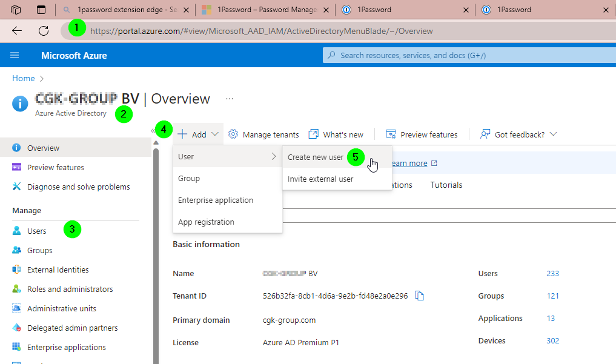The width and height of the screenshot is (616, 364).
Task: Open the Home breadcrumb link
Action: coord(24,78)
